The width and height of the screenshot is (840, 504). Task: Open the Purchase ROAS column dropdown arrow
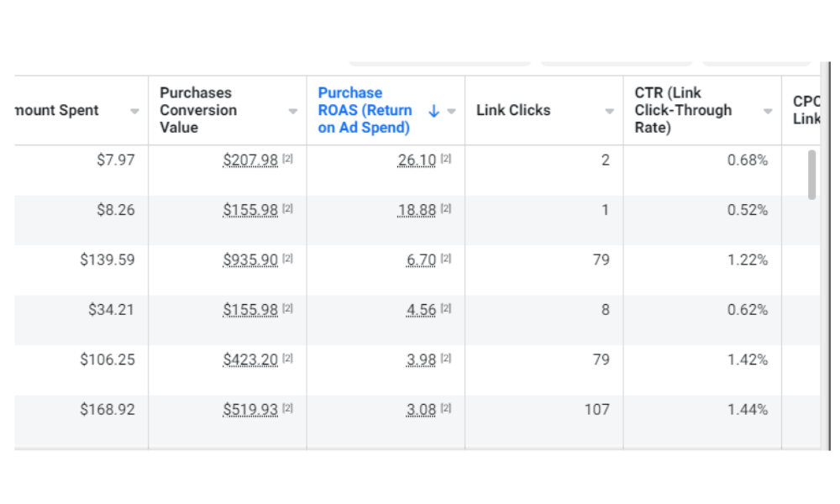tap(452, 111)
